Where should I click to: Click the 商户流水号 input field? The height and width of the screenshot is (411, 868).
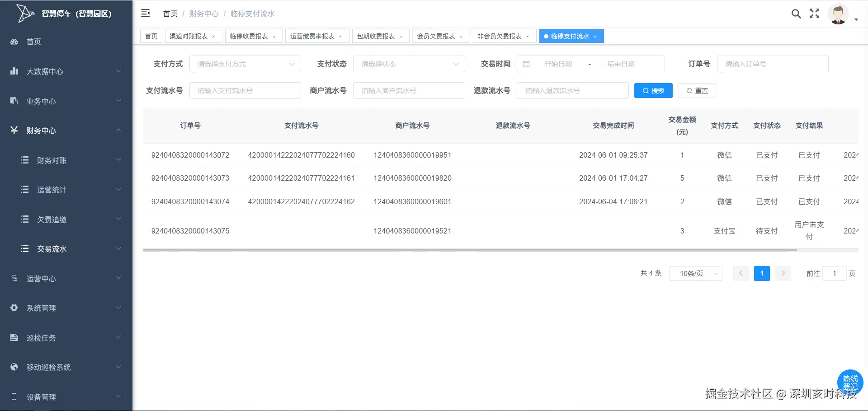[x=409, y=91]
